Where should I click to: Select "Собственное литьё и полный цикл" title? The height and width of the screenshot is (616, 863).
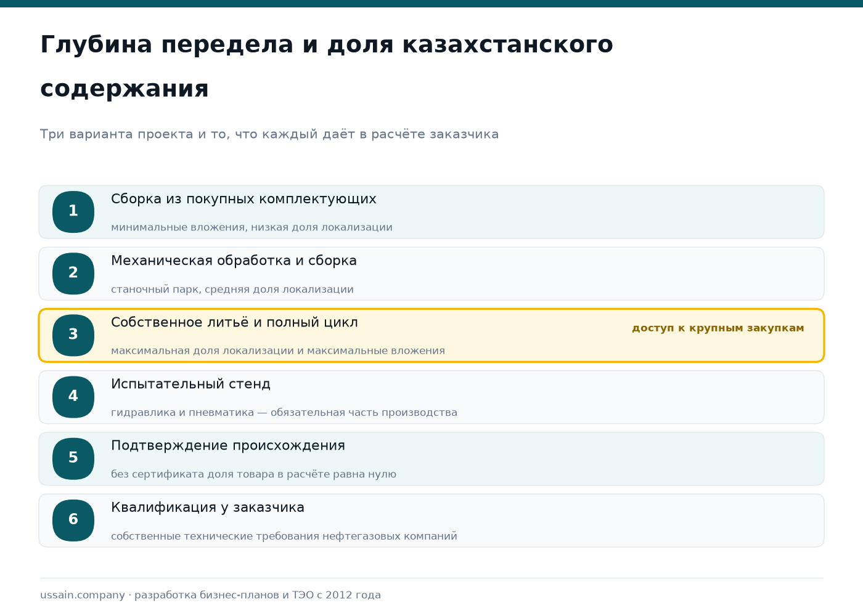[x=234, y=322]
